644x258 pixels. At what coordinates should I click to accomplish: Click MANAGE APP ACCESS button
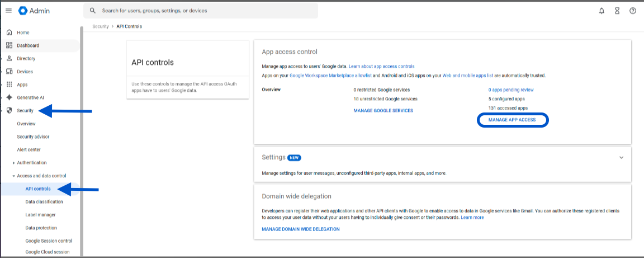512,120
